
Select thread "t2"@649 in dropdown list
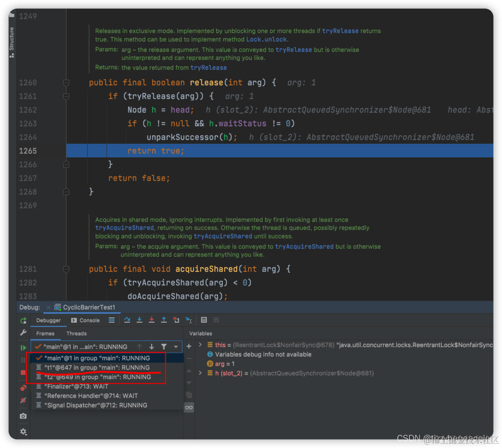[107, 377]
